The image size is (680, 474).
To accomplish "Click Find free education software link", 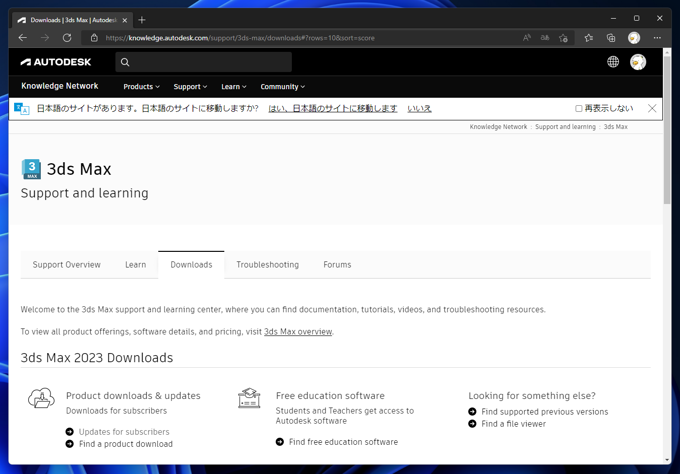I will tap(343, 441).
